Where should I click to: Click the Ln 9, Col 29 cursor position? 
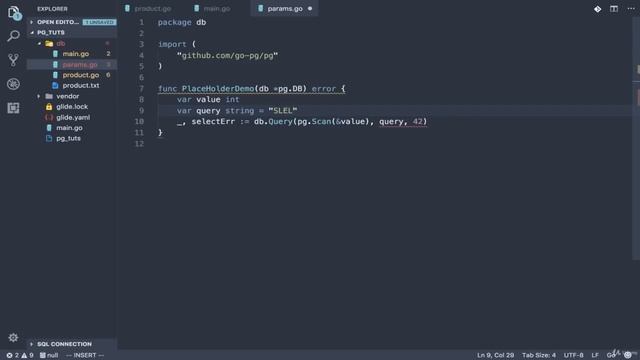coord(495,355)
